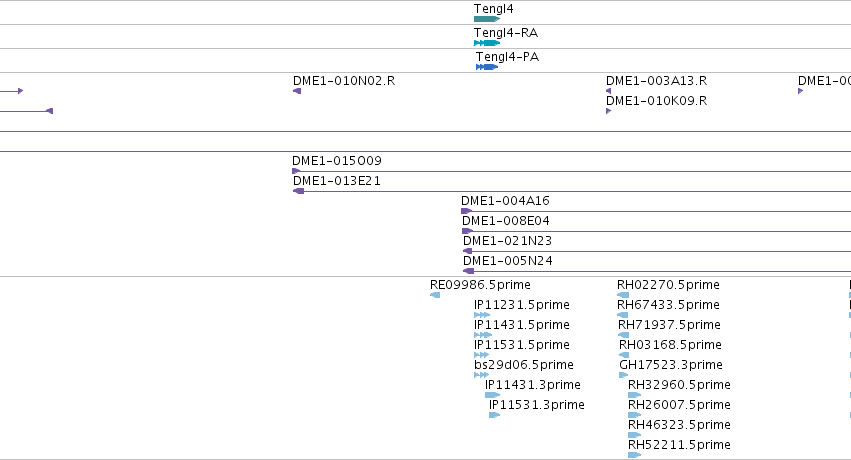Click the DME1-021N23 feature label
Screen dimensions: 851x460
pos(507,241)
